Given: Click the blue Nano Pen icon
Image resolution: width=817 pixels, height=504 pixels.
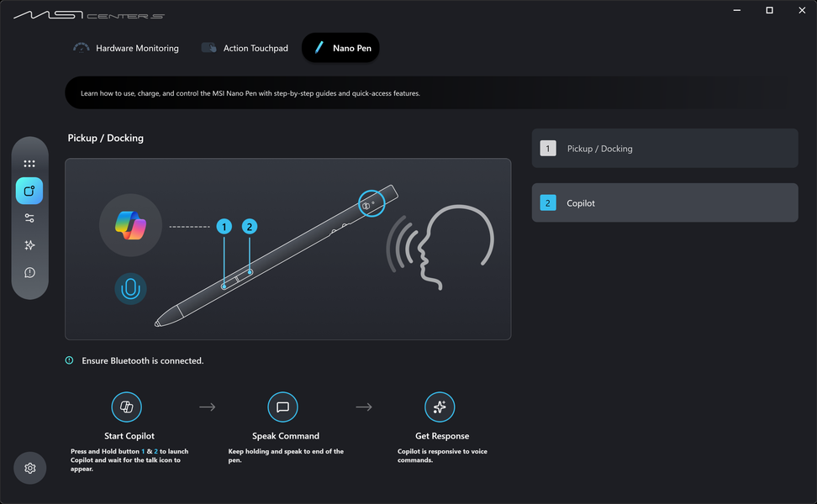Looking at the screenshot, I should tap(319, 48).
